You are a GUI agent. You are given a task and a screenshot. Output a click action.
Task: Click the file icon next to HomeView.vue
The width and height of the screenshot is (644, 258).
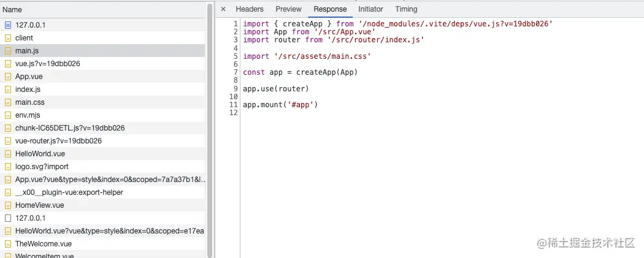pos(8,205)
